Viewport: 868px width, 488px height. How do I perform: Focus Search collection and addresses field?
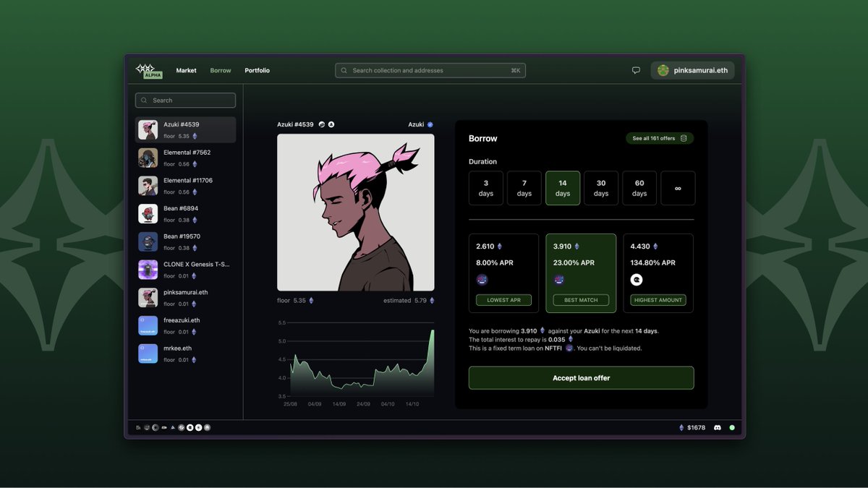click(430, 70)
